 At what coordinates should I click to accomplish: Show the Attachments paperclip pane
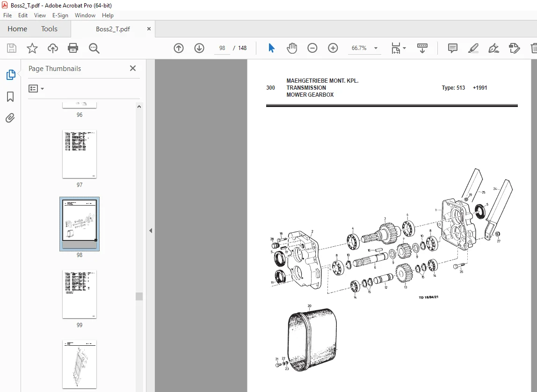point(10,118)
